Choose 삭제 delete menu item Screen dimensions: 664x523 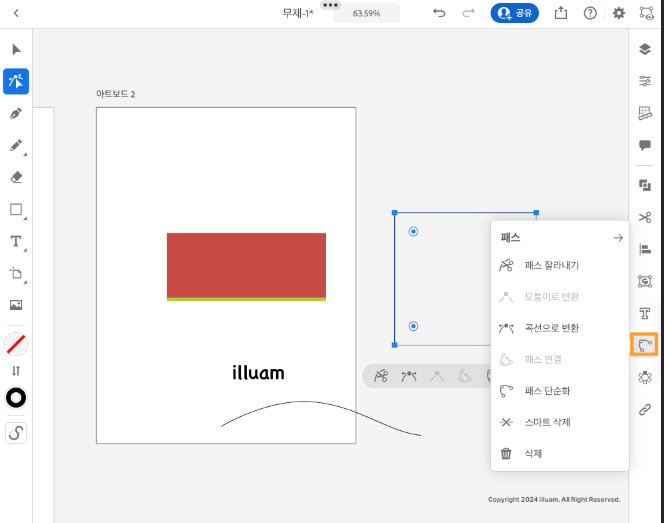coord(559,454)
